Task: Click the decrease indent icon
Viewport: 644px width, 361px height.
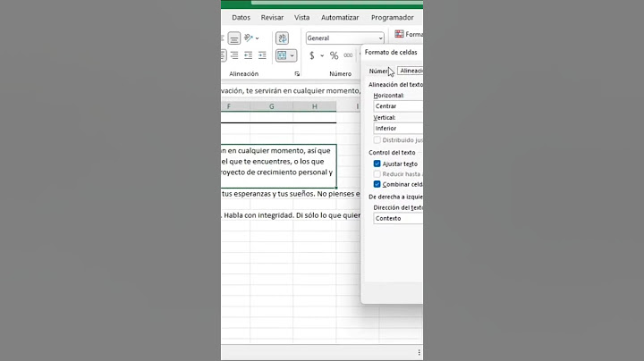Action: (x=248, y=55)
